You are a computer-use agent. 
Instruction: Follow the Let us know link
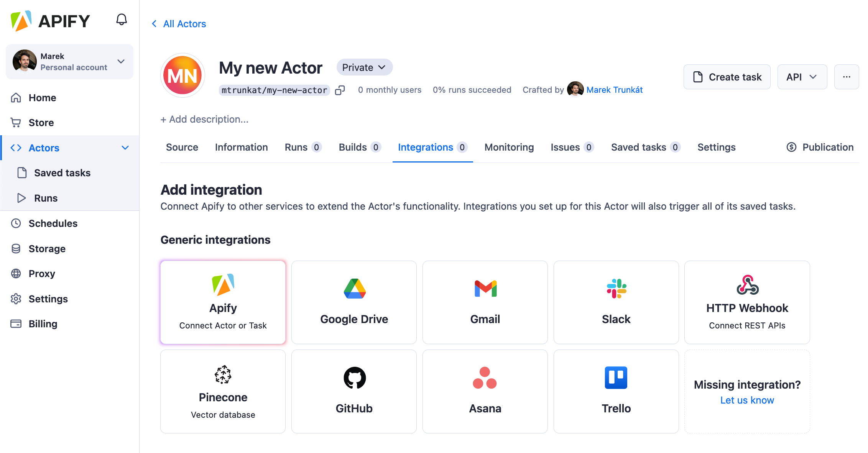pos(747,400)
